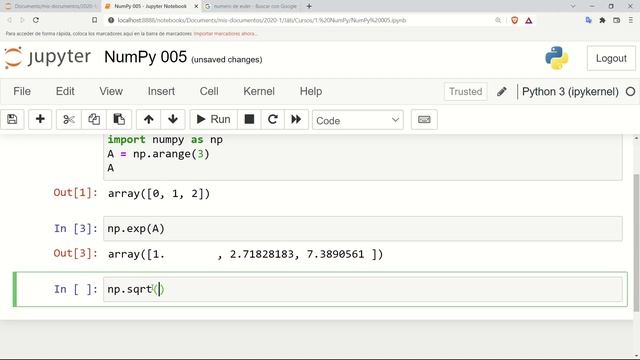Click the Python 3 (ipykernel) label

[x=570, y=91]
